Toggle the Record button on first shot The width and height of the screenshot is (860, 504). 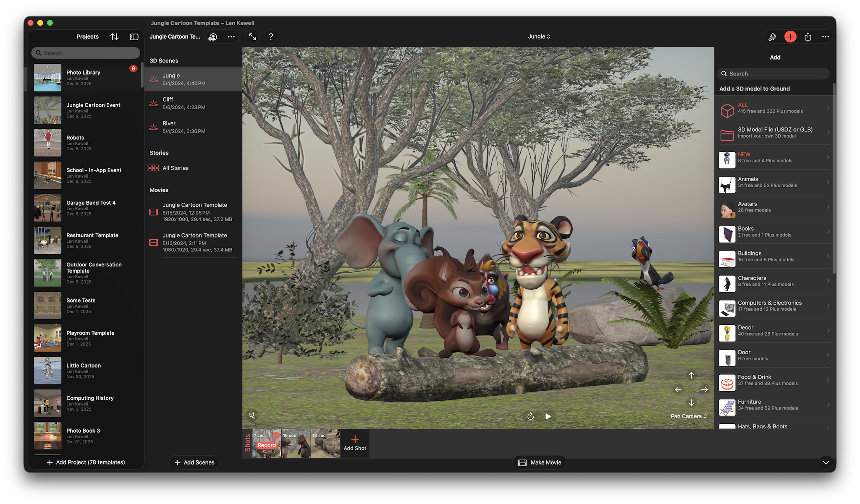[x=267, y=445]
